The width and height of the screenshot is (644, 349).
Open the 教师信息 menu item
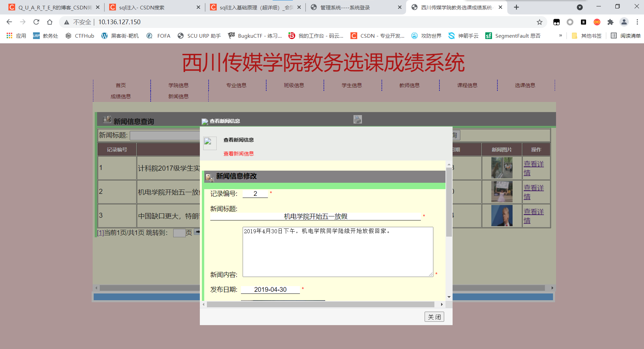[x=409, y=85]
